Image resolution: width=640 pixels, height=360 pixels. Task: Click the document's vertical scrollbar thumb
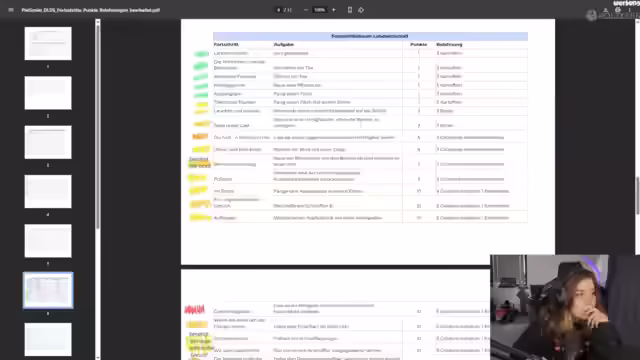pos(638,195)
